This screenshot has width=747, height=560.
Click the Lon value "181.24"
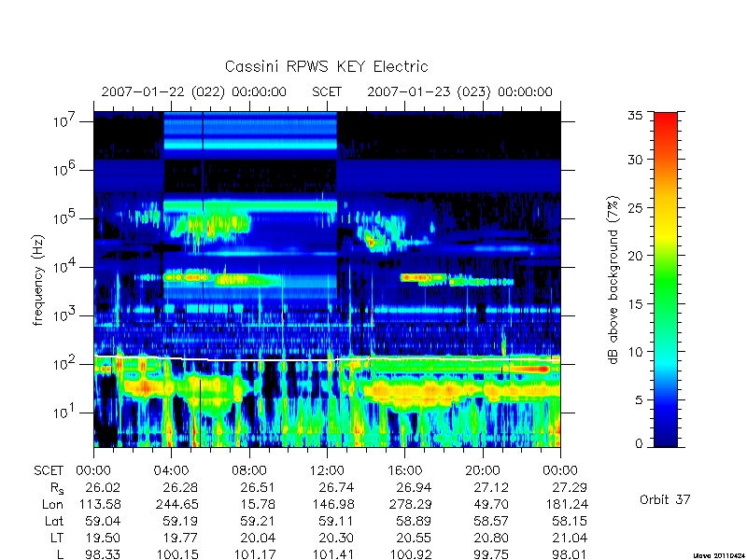[566, 504]
